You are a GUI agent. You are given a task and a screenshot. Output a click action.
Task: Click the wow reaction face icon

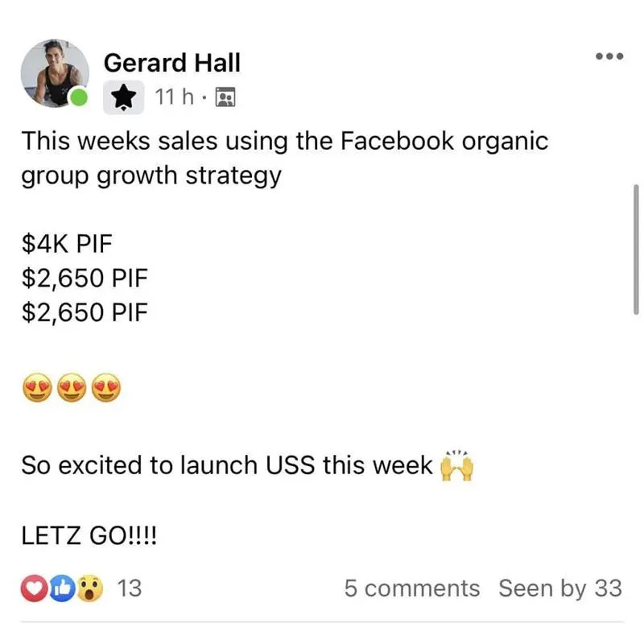90,588
